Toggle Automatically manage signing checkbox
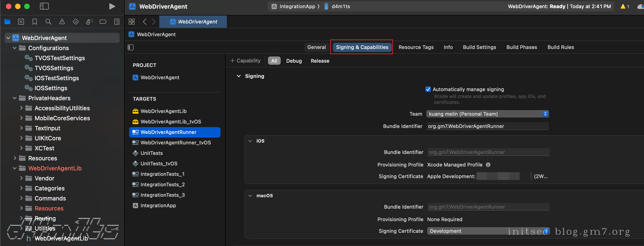This screenshot has height=246, width=644. click(x=428, y=89)
